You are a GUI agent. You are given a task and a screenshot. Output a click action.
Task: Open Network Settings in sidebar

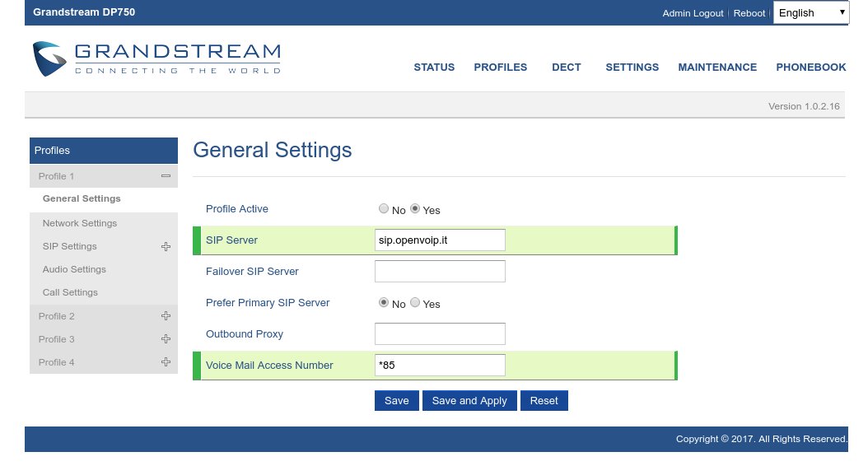pyautogui.click(x=80, y=223)
